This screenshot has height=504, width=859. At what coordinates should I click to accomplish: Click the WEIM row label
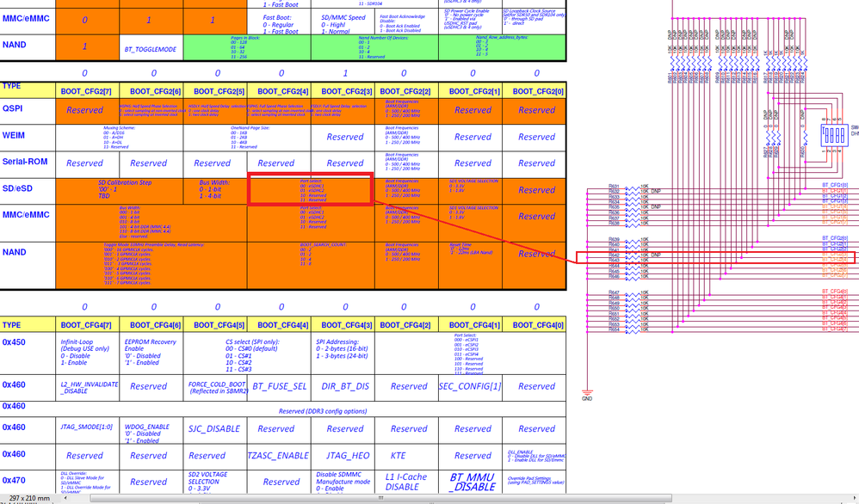point(14,135)
